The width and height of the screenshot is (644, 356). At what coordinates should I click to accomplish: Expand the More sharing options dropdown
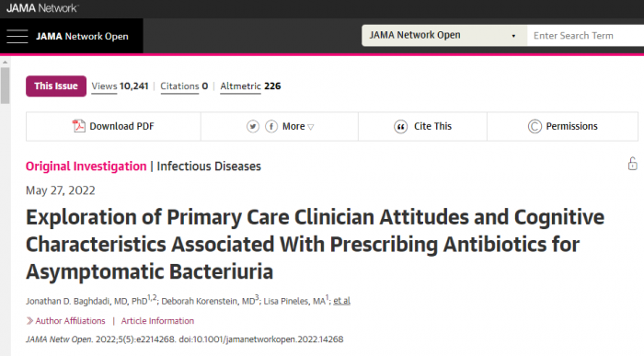point(298,126)
